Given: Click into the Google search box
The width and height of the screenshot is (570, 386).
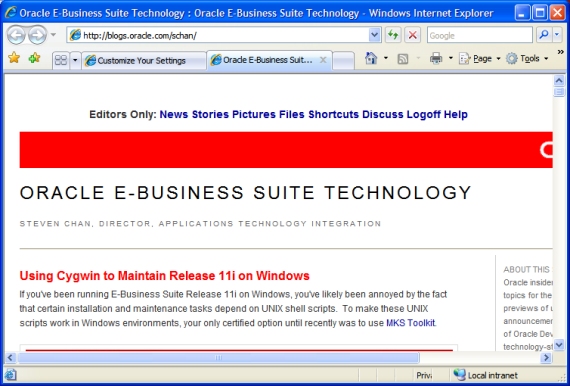Looking at the screenshot, I should (x=479, y=35).
